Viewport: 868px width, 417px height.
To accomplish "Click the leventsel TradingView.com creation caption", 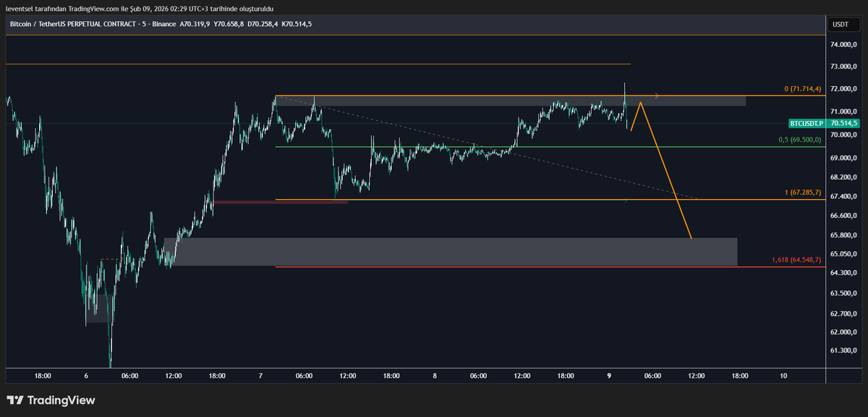I will 140,9.
